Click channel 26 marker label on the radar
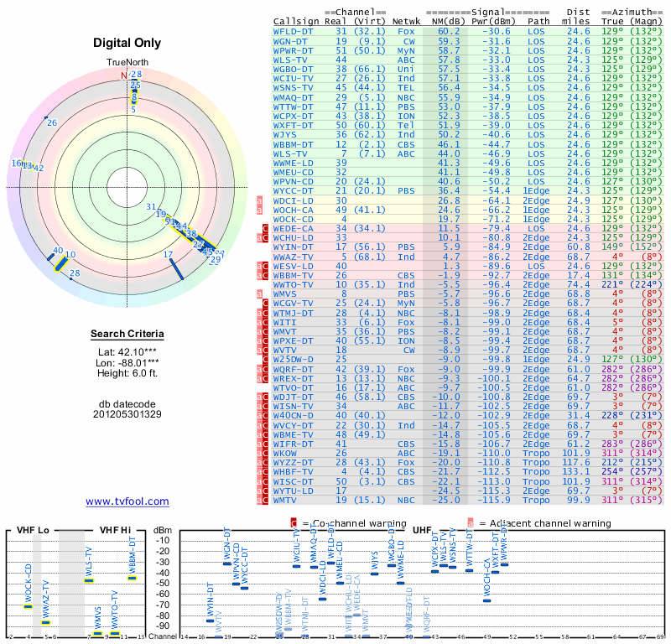 (52, 123)
